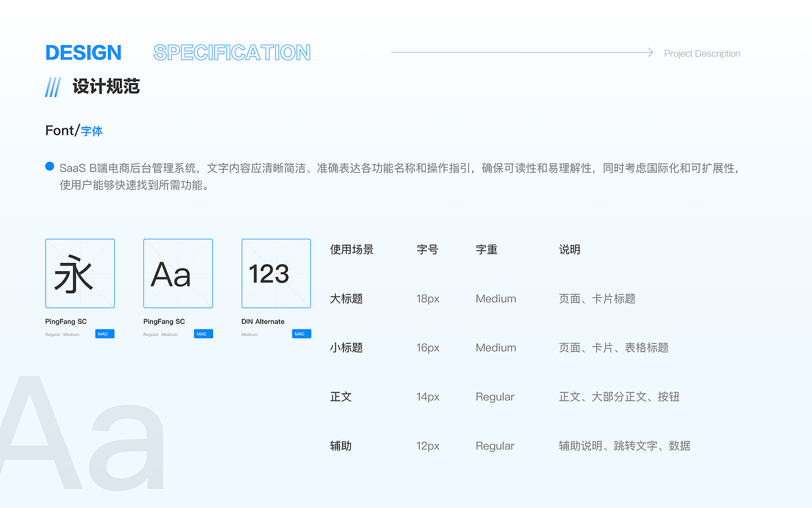The image size is (812, 508).
Task: Click the outlined SPECIFICATION heading
Action: coord(232,53)
